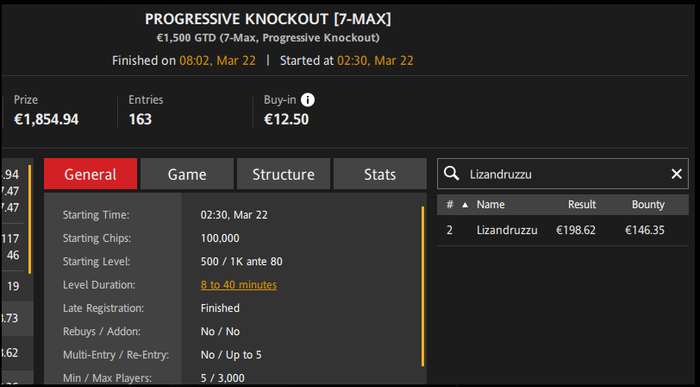
Task: Switch to the Game tab
Action: (187, 174)
